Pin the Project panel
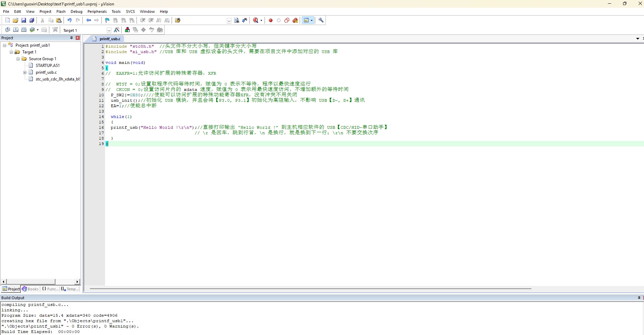The image size is (644, 335). pos(71,38)
